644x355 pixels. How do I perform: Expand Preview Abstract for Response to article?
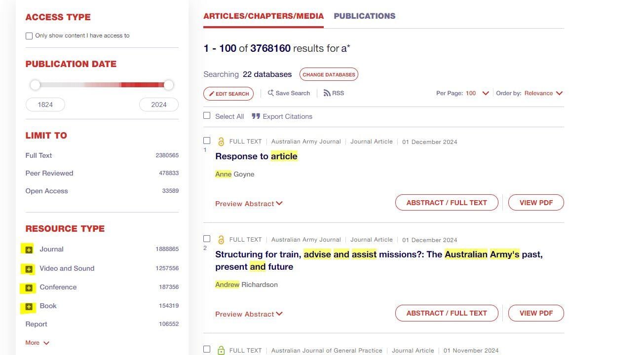[x=249, y=204]
